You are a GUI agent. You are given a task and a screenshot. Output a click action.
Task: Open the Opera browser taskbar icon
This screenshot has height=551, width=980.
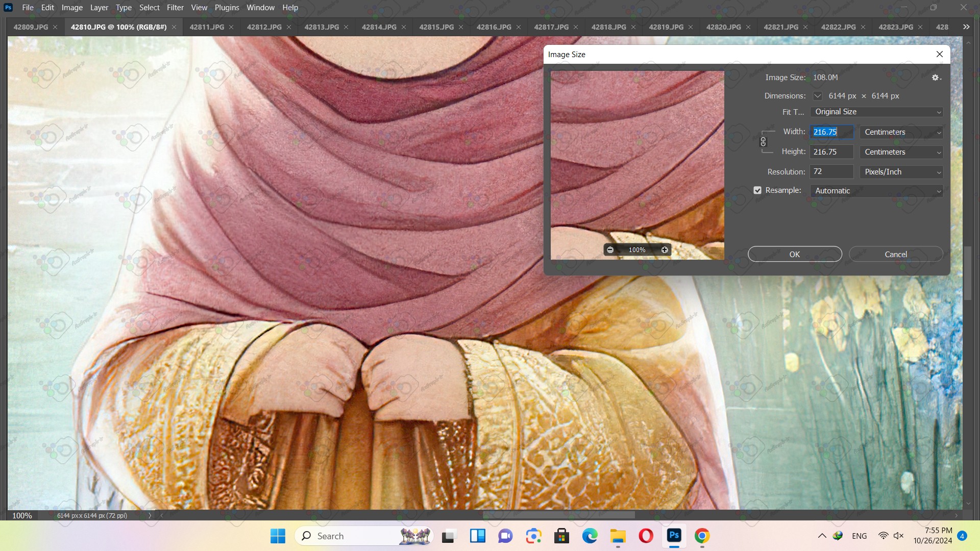(646, 536)
